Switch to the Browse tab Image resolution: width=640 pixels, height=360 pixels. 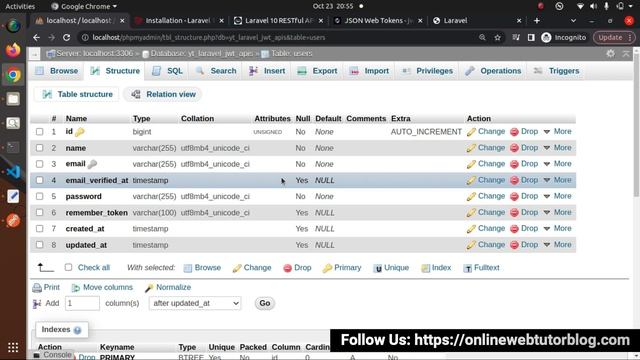pos(57,71)
